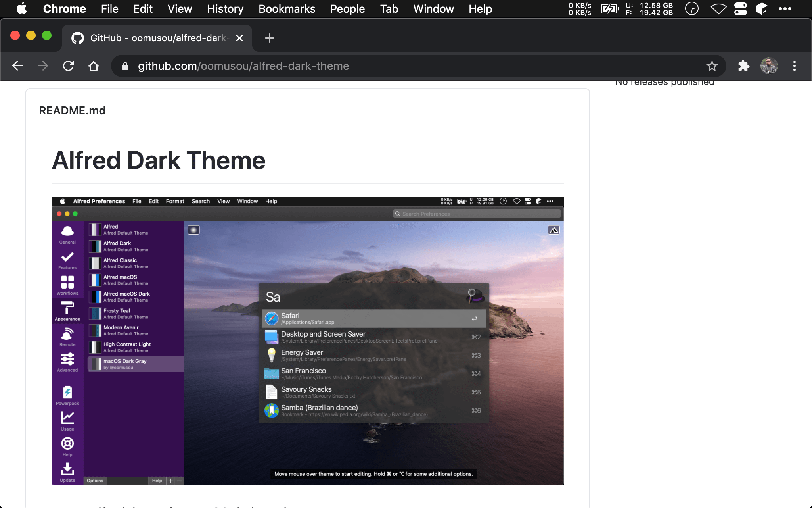The width and height of the screenshot is (812, 508).
Task: Open the View menu
Action: [x=180, y=9]
